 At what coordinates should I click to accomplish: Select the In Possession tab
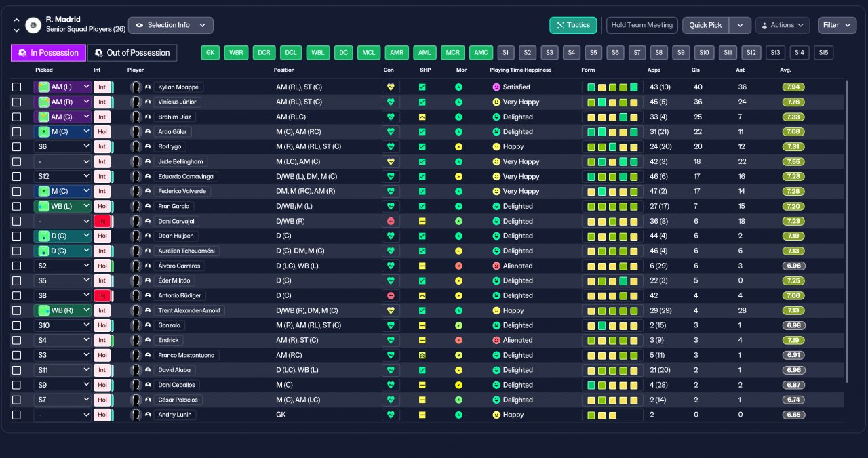(x=49, y=53)
